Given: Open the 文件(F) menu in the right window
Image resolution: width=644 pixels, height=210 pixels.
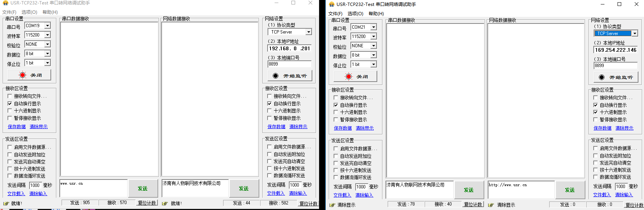Looking at the screenshot, I should tap(335, 14).
